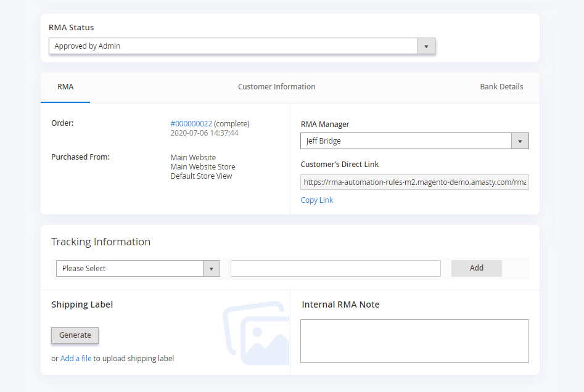Copy the customer's direct link
Image resolution: width=584 pixels, height=392 pixels.
click(316, 200)
